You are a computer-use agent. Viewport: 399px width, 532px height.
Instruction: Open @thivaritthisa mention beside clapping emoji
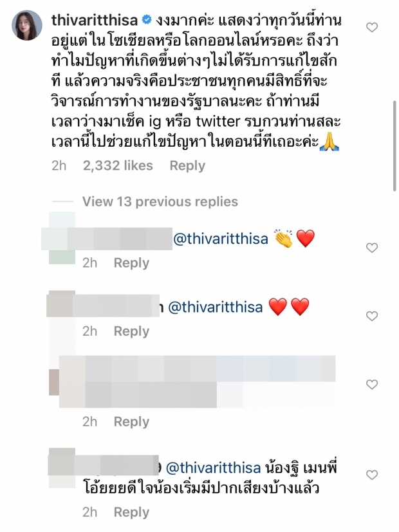221,239
